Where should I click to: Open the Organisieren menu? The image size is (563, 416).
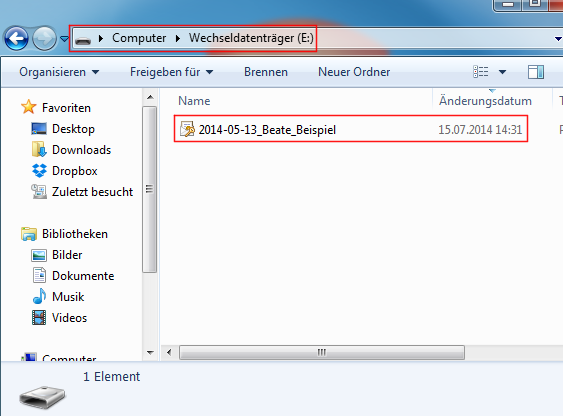click(59, 72)
